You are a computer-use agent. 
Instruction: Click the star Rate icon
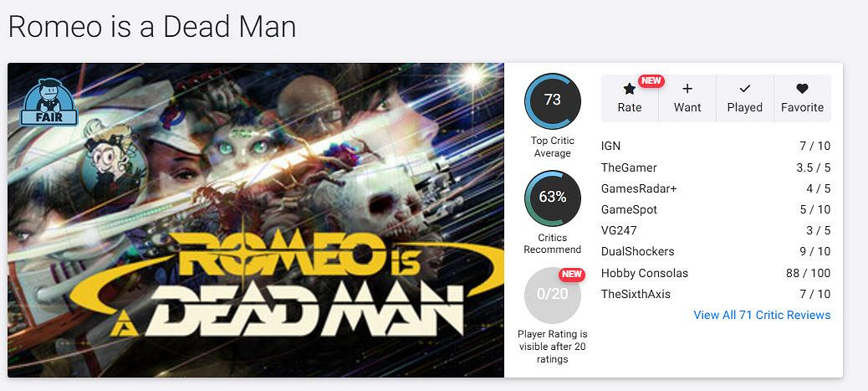[x=630, y=89]
